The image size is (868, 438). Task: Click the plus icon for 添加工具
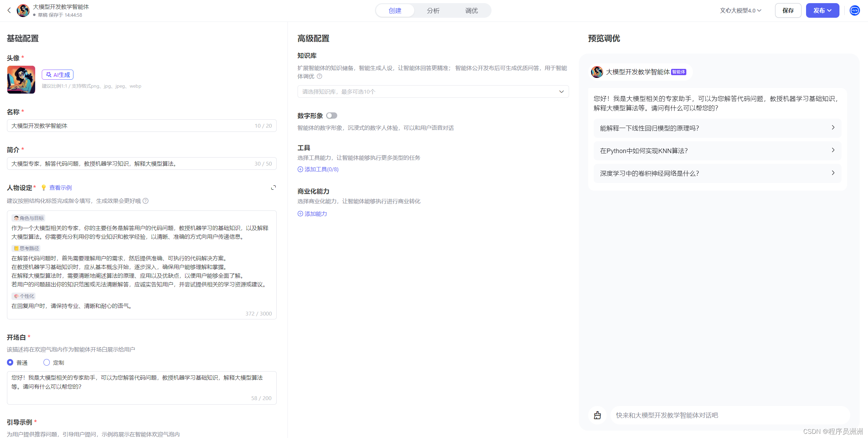point(300,169)
